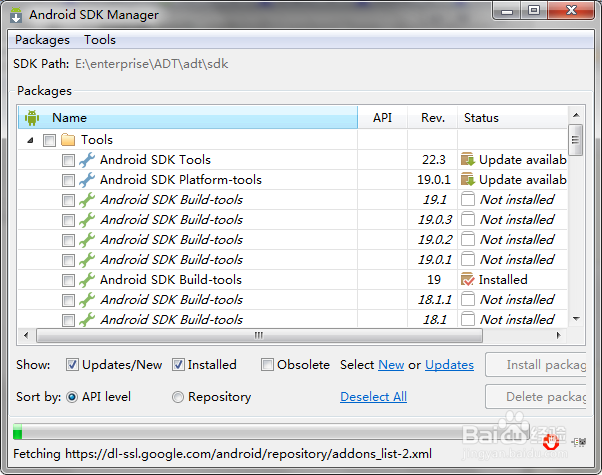Viewport: 602px width, 475px height.
Task: Select Sort by API level radio
Action: (72, 397)
